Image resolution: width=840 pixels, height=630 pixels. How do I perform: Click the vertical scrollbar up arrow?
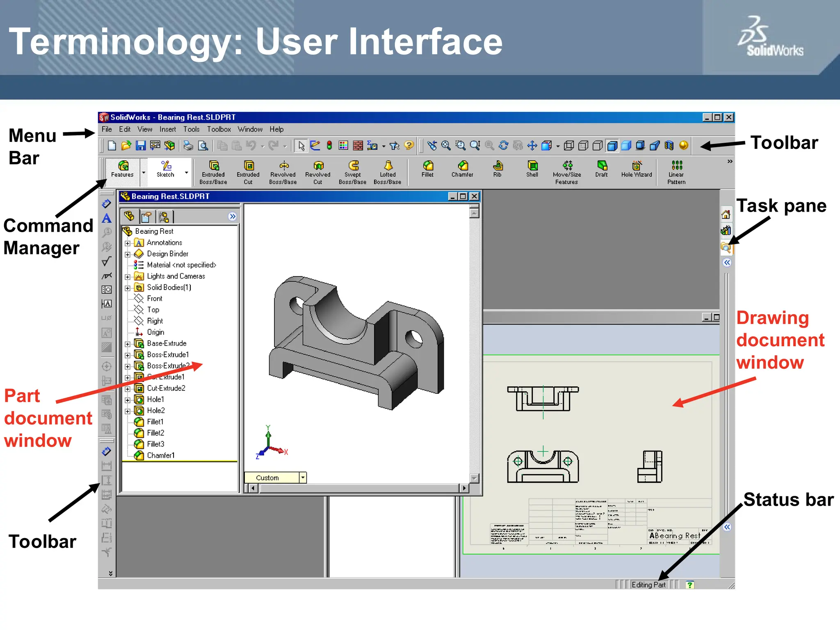click(474, 213)
